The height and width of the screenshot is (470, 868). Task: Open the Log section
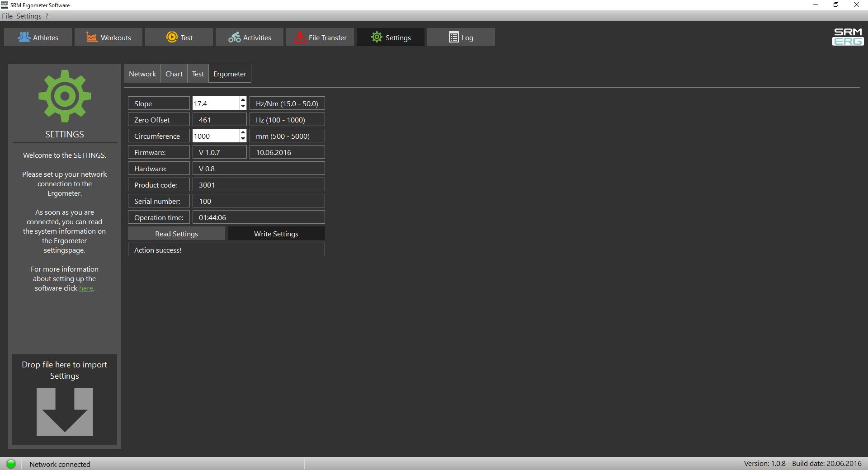point(461,37)
